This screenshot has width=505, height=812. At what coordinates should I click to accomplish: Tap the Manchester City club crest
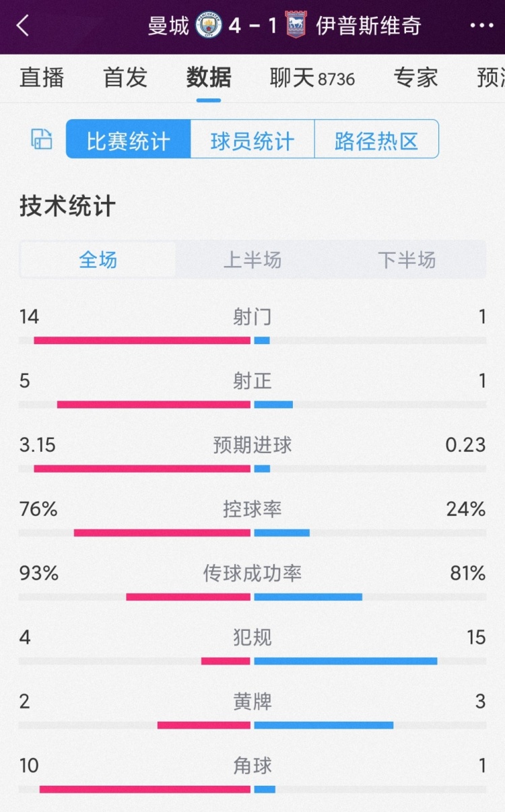point(209,25)
